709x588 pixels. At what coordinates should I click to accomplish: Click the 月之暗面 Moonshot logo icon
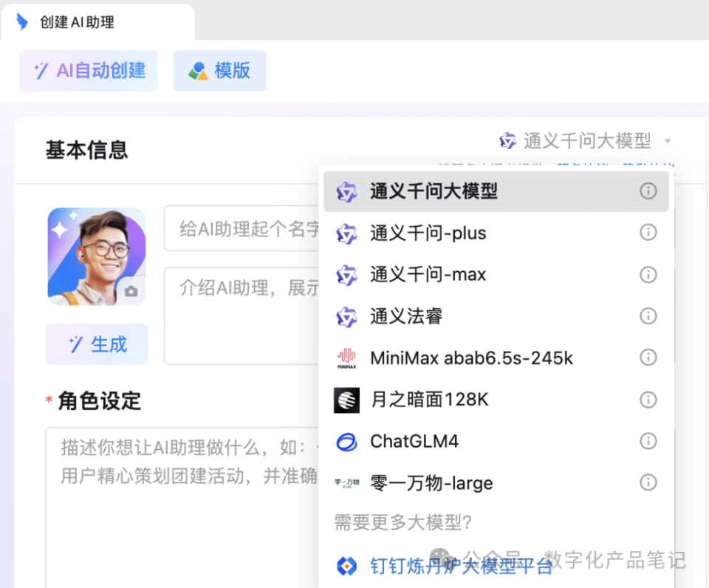point(347,400)
